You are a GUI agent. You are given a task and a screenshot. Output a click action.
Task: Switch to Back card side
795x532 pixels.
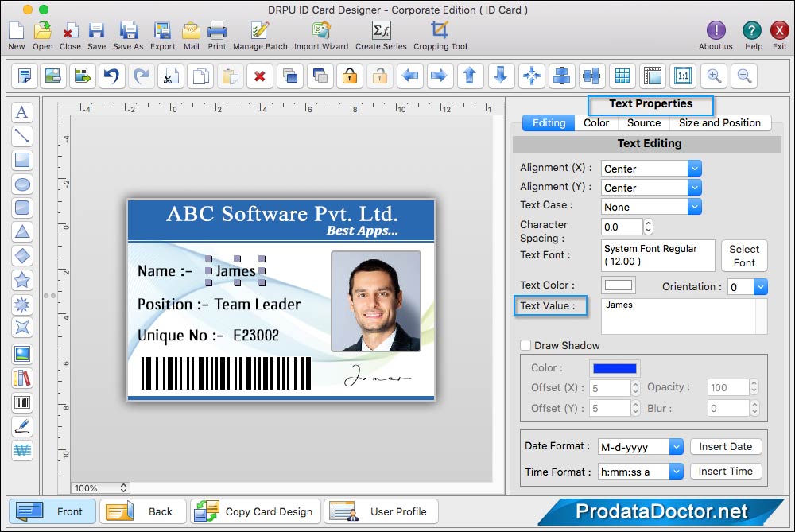coord(143,511)
